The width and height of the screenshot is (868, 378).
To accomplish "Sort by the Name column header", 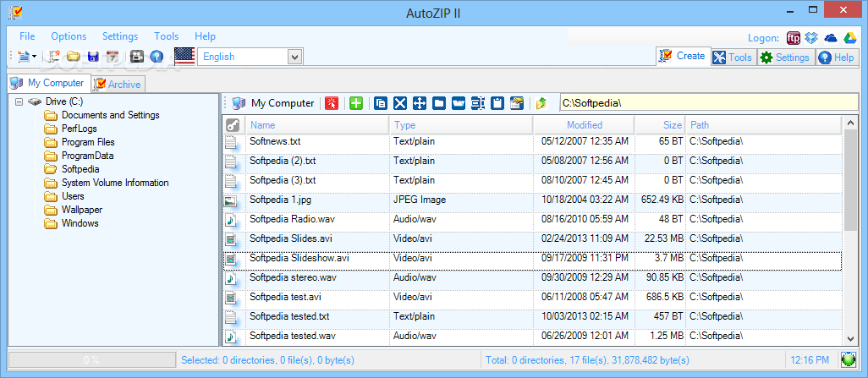I will coord(316,125).
